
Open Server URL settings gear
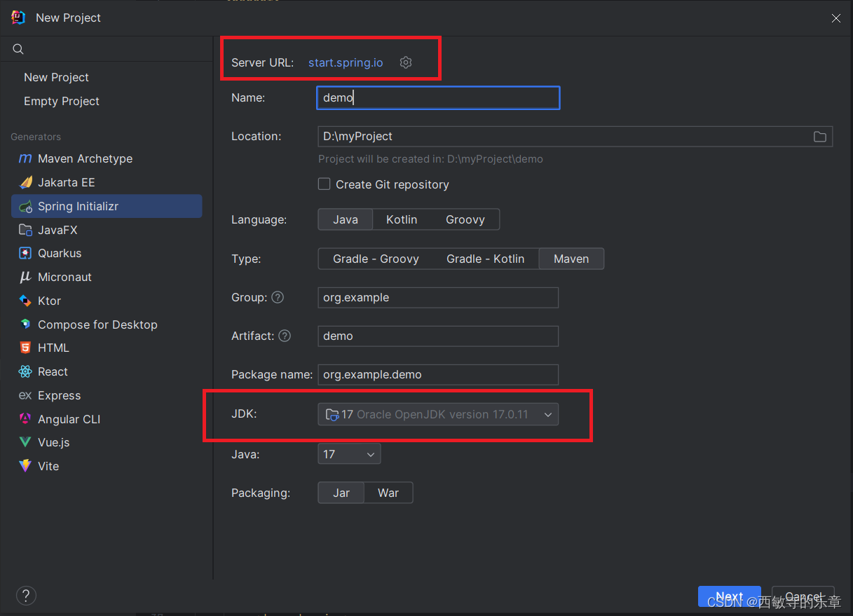click(x=406, y=62)
